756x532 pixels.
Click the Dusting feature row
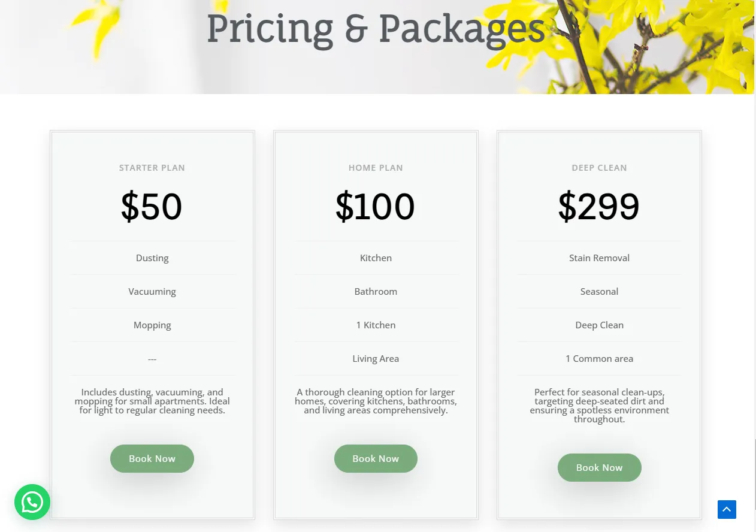pos(152,258)
